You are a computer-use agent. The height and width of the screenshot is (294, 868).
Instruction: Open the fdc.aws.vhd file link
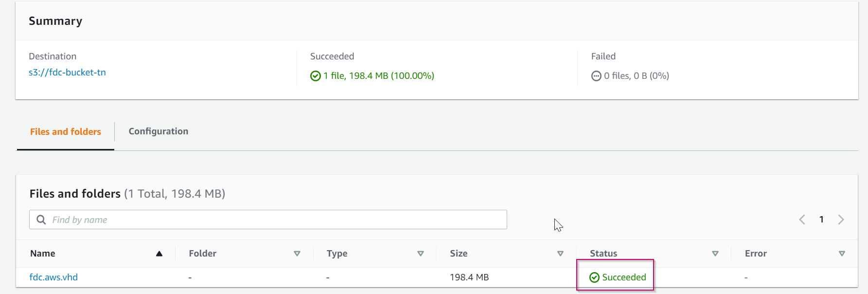click(x=53, y=277)
